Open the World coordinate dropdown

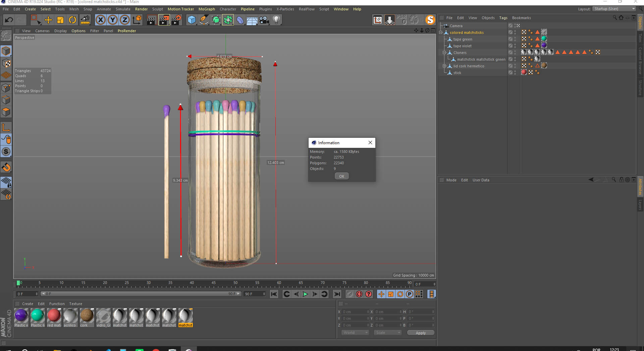pyautogui.click(x=355, y=333)
